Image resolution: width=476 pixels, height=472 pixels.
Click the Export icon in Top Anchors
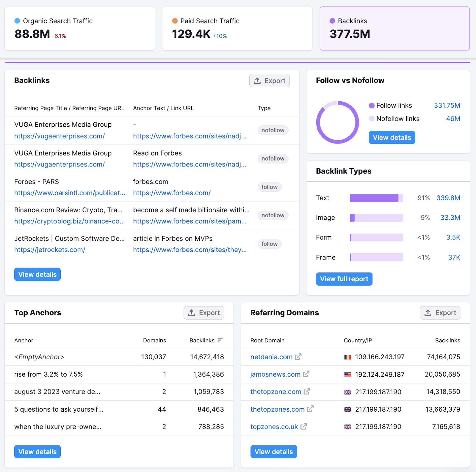[x=192, y=313]
